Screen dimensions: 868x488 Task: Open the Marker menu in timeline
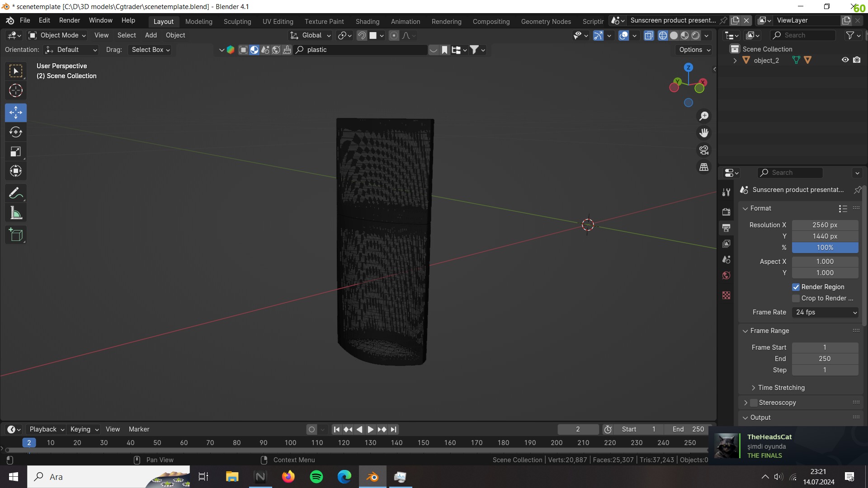(139, 429)
